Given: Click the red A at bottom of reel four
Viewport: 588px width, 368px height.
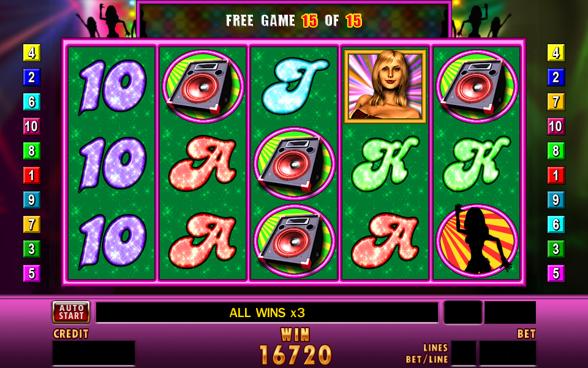Looking at the screenshot, I should tap(385, 240).
